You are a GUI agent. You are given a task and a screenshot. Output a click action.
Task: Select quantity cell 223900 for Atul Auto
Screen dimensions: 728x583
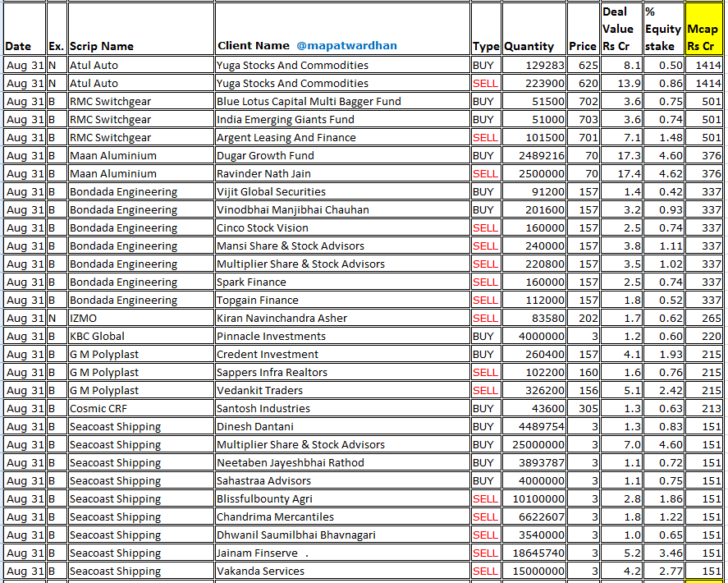(533, 83)
